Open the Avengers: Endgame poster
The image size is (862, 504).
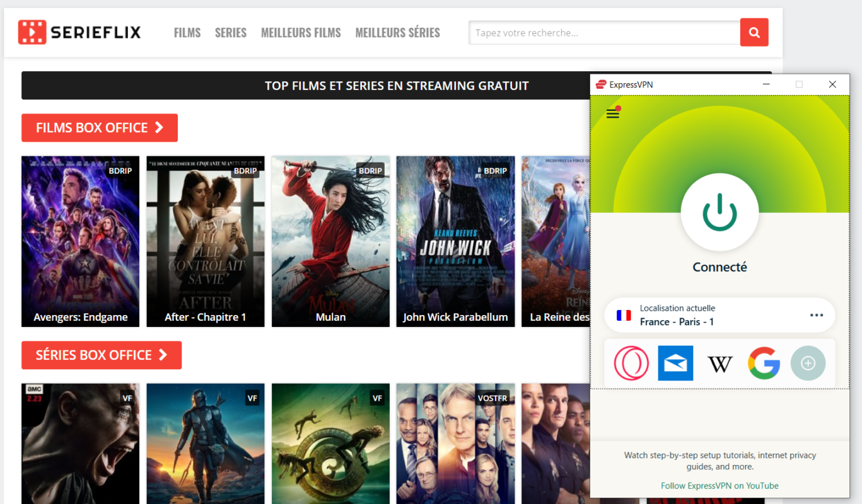(x=81, y=241)
